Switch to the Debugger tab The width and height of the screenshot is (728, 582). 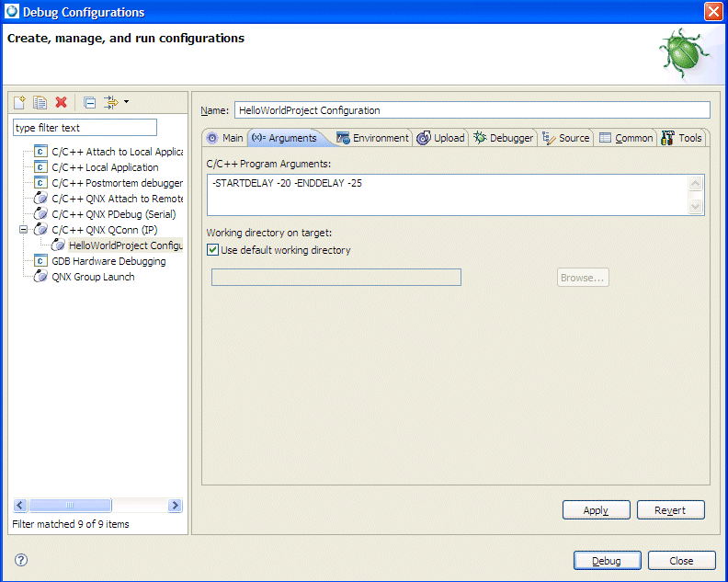tap(503, 138)
